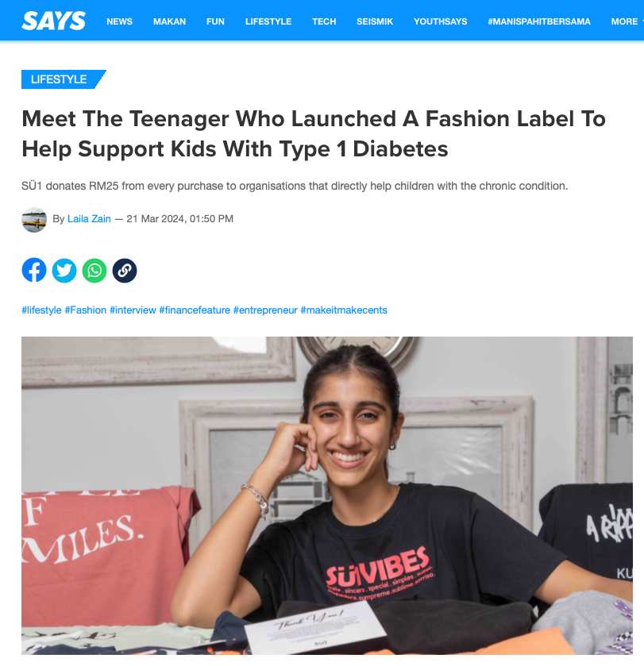Copy the article link icon

[125, 270]
